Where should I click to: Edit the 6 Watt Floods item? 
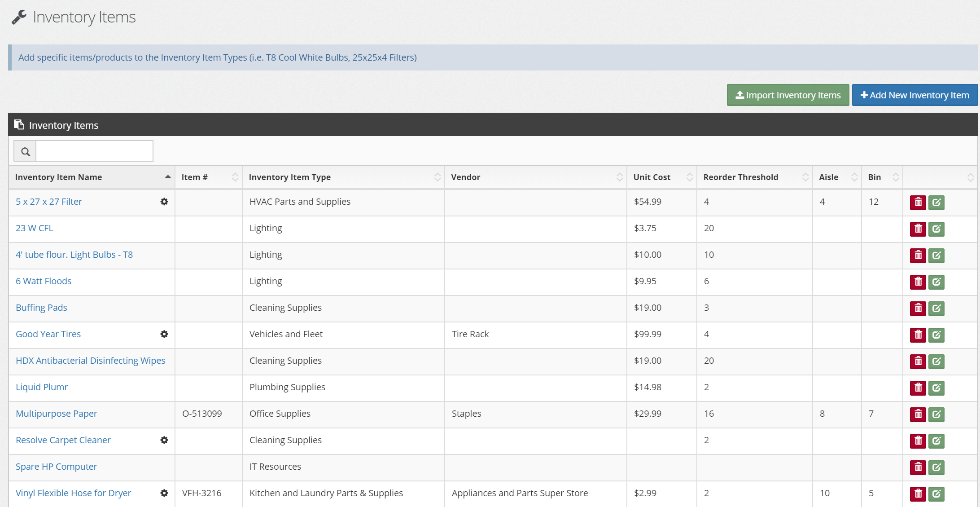coord(936,282)
